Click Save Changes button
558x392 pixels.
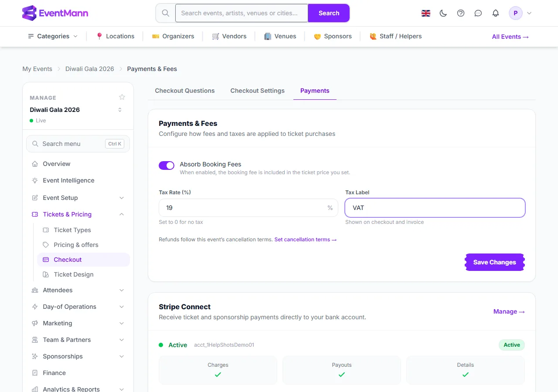click(x=495, y=262)
